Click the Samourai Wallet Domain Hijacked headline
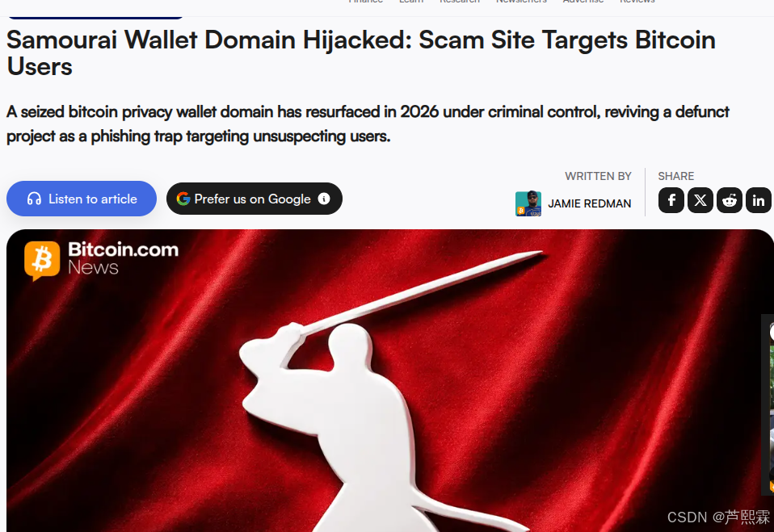This screenshot has height=532, width=774. click(x=361, y=52)
